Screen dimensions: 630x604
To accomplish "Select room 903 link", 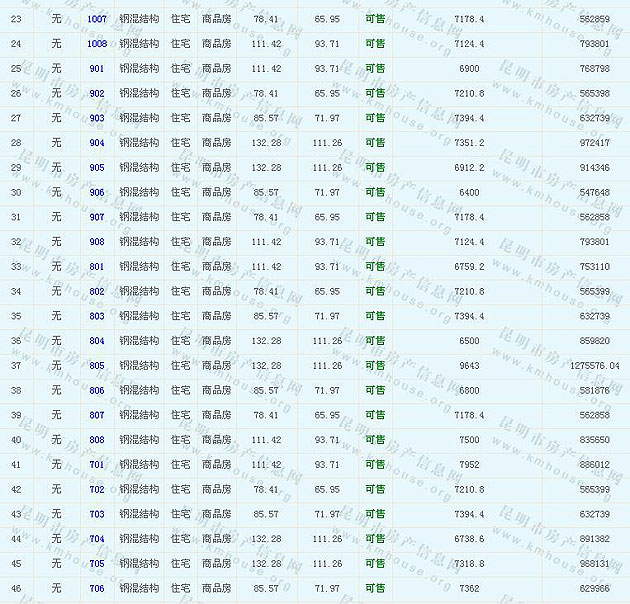I will click(x=97, y=118).
